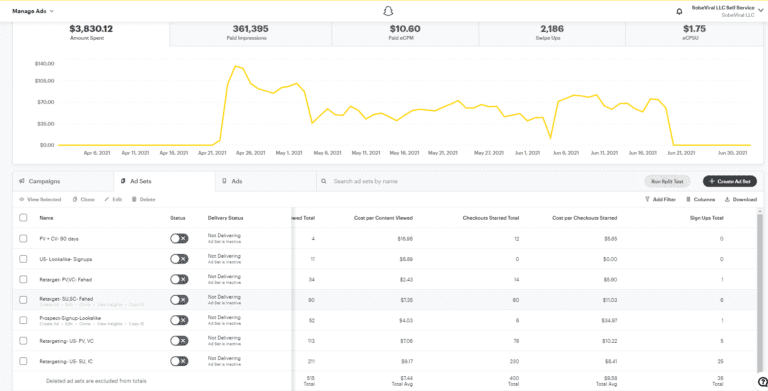The width and height of the screenshot is (768, 391).
Task: Click the search magnifier icon
Action: [x=324, y=181]
